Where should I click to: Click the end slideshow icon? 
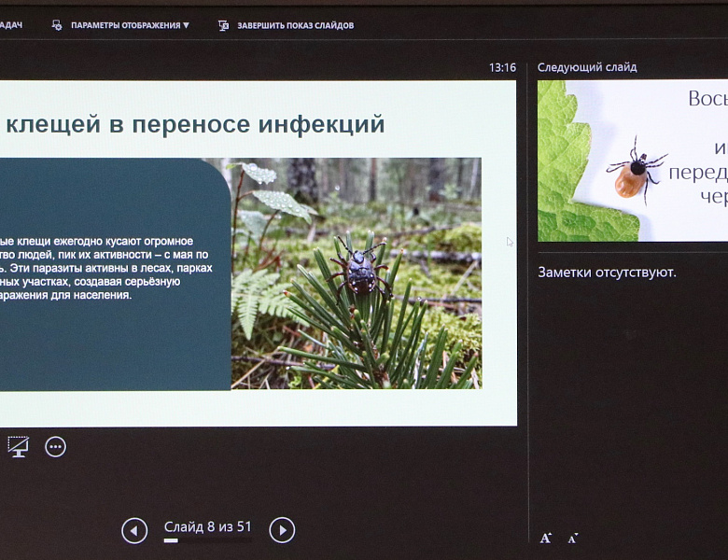pos(223,25)
